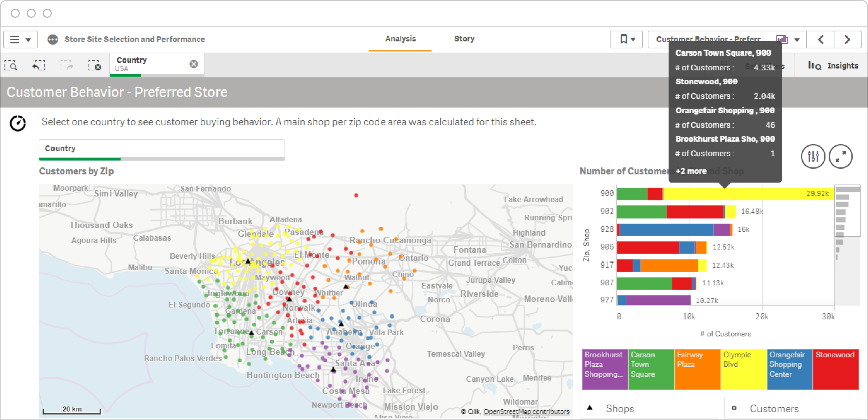Click the 12.52k value label
868x420 pixels.
pyautogui.click(x=723, y=247)
